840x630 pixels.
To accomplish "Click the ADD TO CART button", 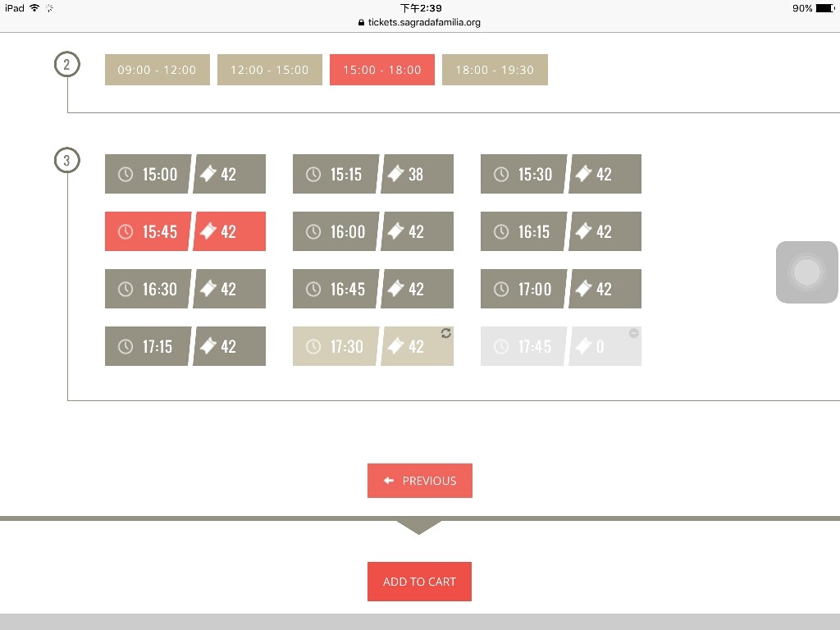I will pos(419,582).
